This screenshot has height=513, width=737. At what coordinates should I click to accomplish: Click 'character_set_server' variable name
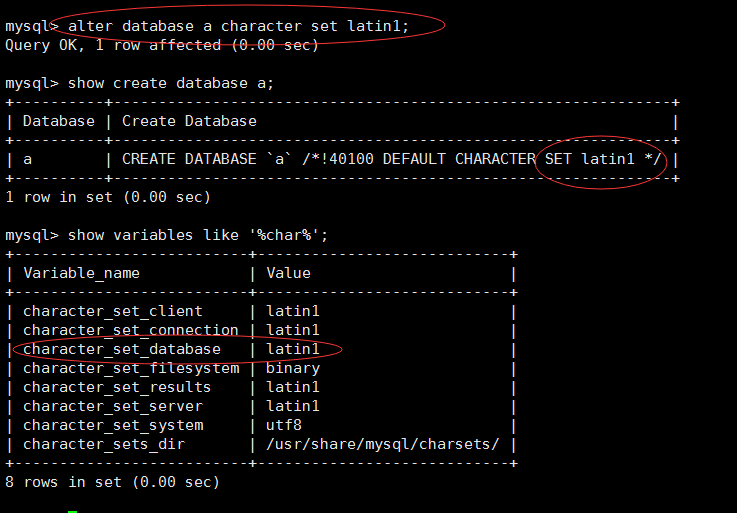113,406
